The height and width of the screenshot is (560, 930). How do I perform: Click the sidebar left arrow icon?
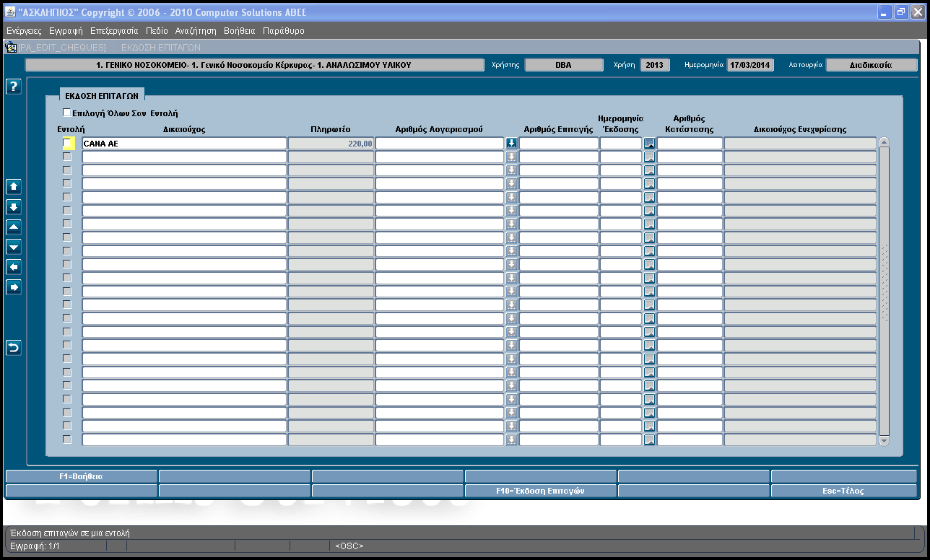tap(14, 267)
